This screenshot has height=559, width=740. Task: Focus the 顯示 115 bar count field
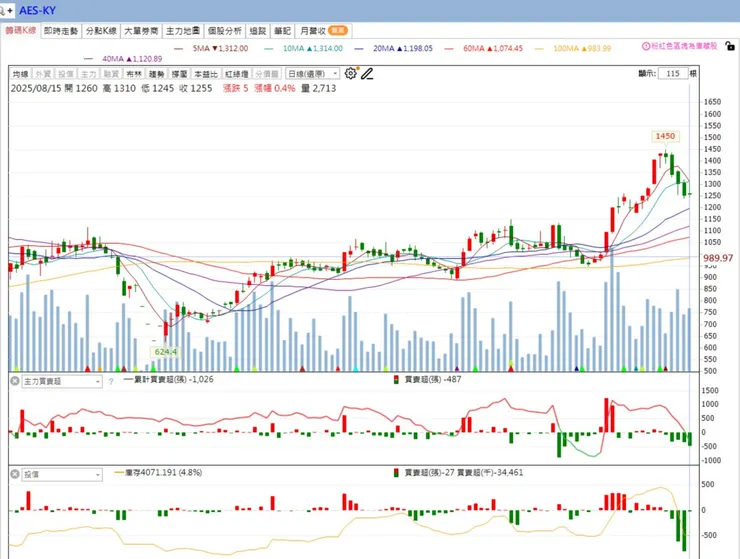click(x=673, y=74)
